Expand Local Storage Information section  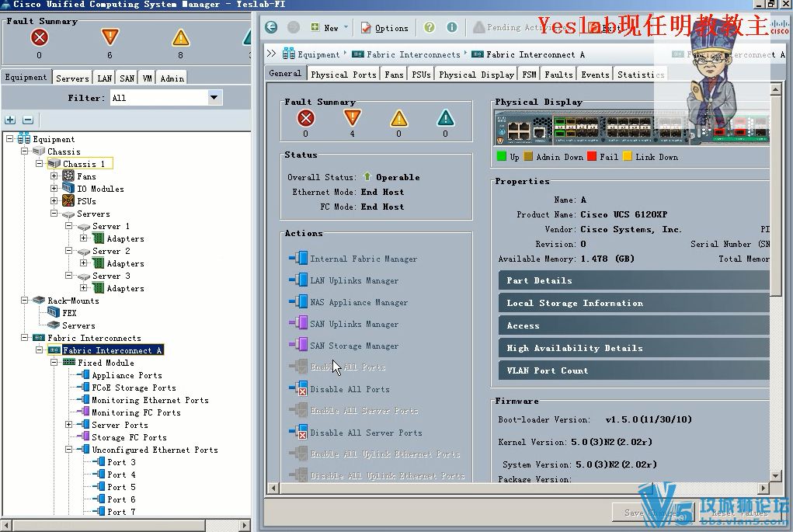(x=634, y=303)
